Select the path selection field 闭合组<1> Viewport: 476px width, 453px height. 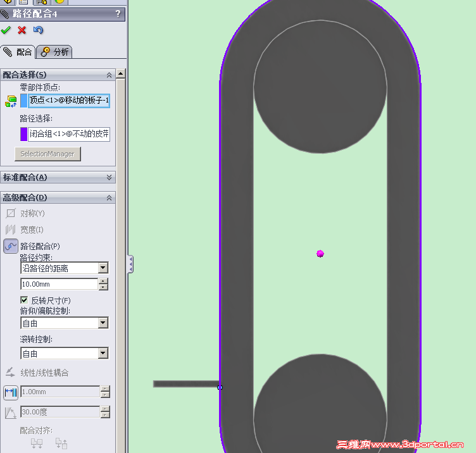69,134
